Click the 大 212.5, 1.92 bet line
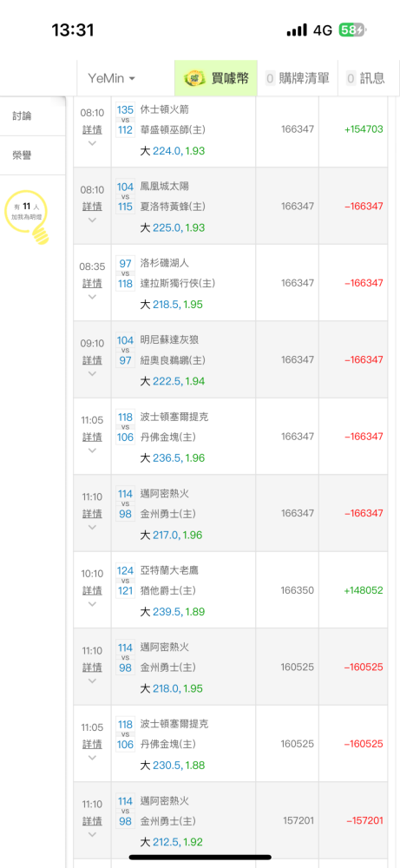 [172, 843]
